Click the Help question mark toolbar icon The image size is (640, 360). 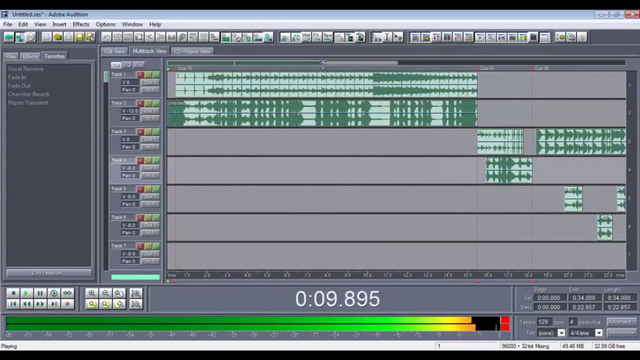582,38
